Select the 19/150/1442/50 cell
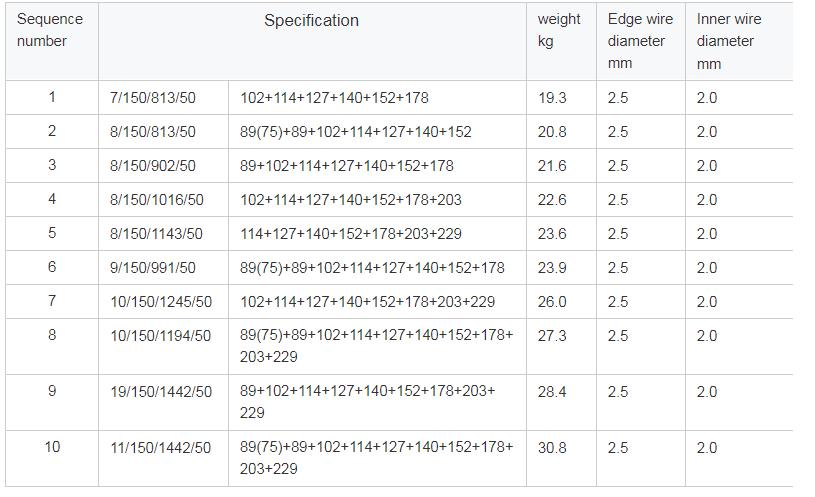 click(x=163, y=402)
